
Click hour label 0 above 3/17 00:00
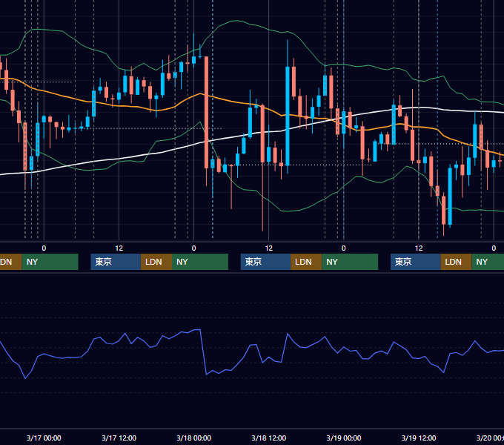coord(44,248)
